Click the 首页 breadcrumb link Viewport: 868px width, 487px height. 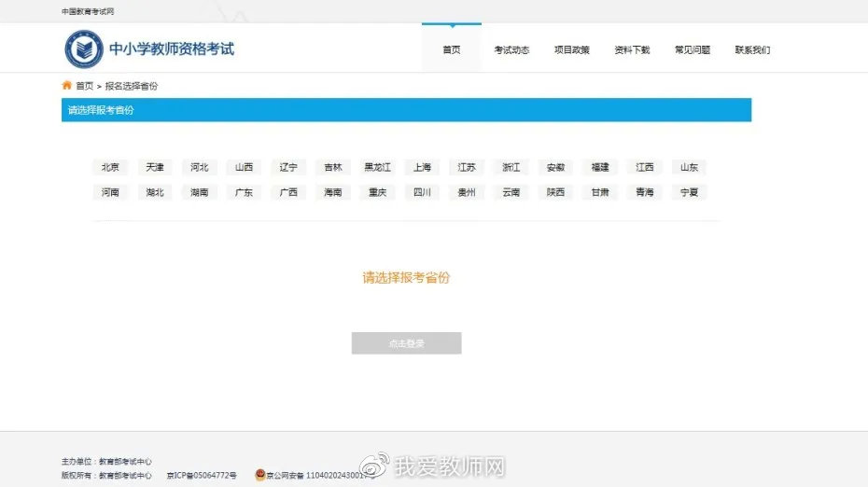(x=85, y=86)
